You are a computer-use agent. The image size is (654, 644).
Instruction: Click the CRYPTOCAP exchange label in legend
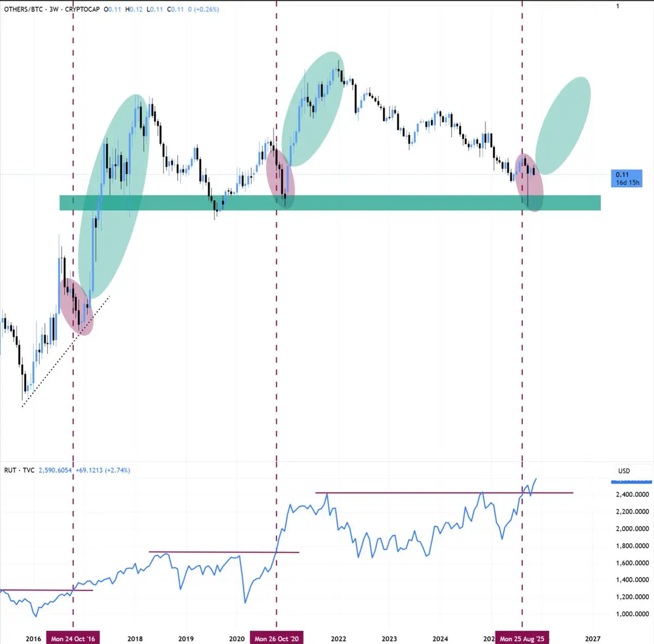point(82,9)
